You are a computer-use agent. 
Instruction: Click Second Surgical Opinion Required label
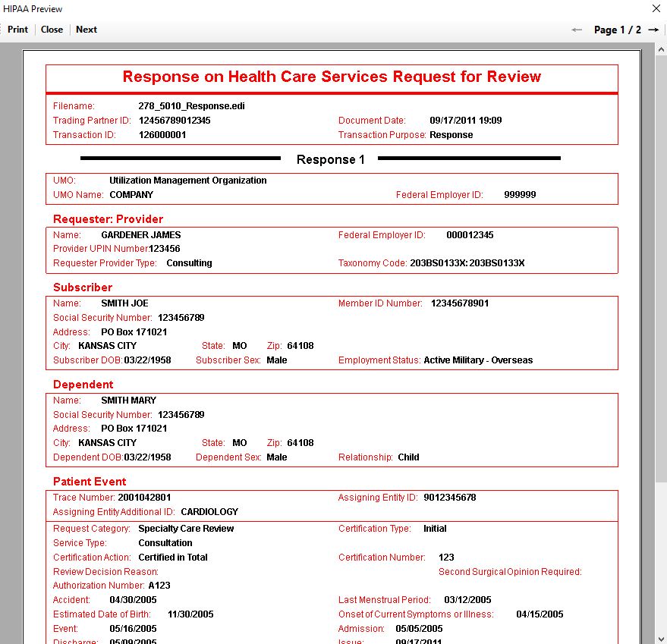[510, 572]
